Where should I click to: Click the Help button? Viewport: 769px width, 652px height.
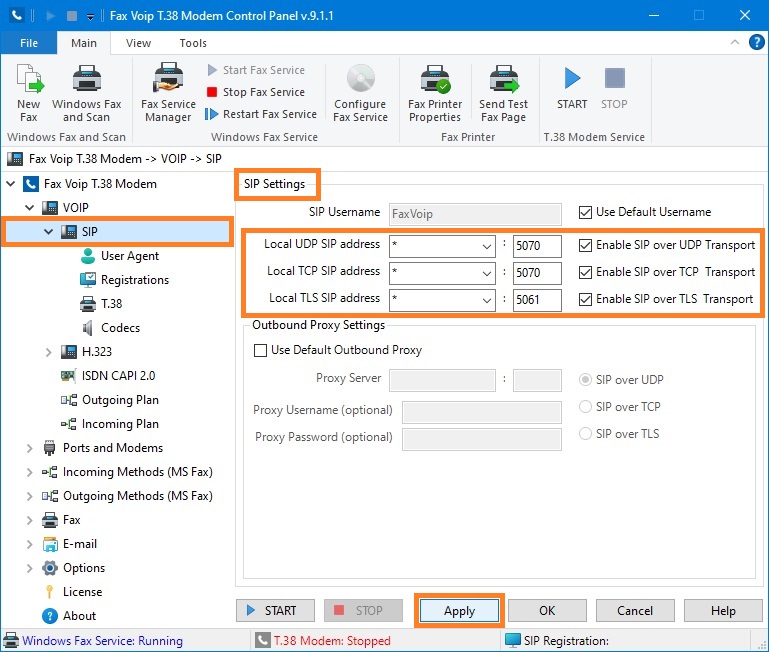(723, 611)
